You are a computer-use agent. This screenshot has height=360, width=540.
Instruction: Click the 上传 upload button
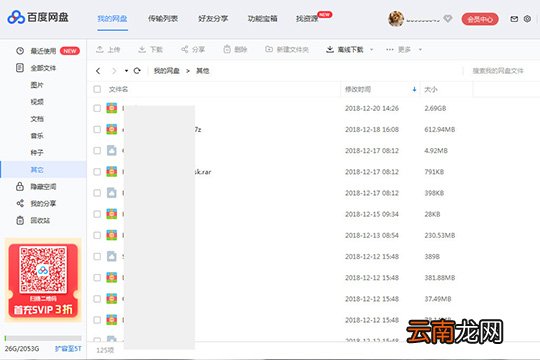(108, 50)
